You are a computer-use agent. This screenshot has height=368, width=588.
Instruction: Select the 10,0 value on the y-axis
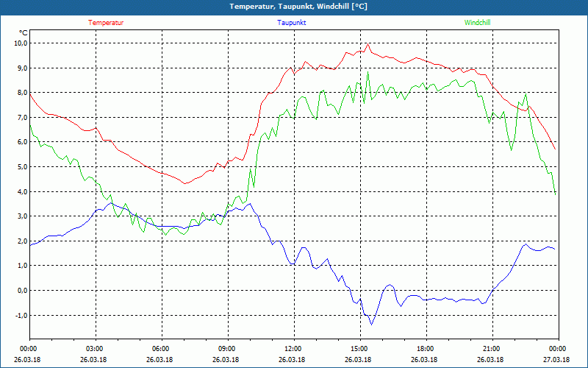[21, 43]
